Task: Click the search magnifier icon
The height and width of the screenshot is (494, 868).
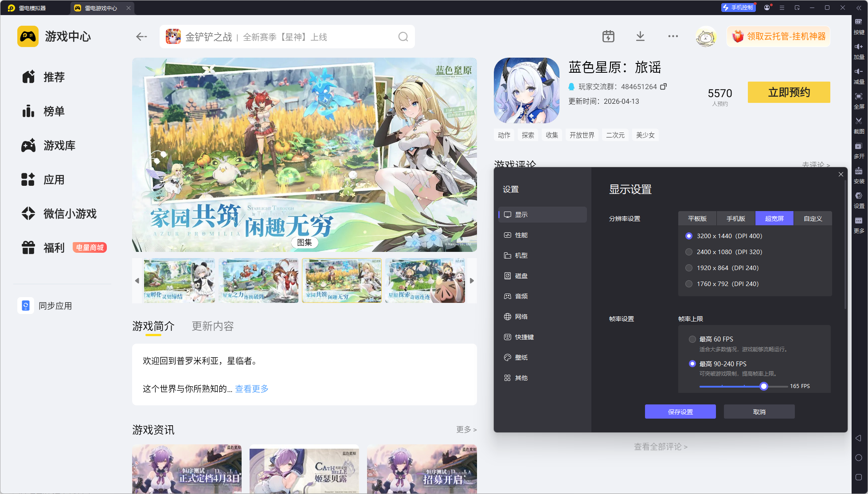Action: 403,37
